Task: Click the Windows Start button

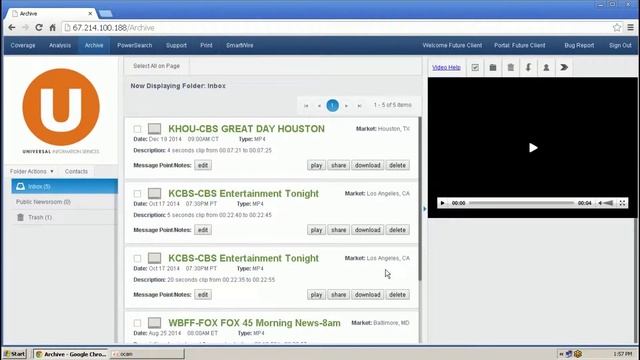Action: click(x=15, y=354)
